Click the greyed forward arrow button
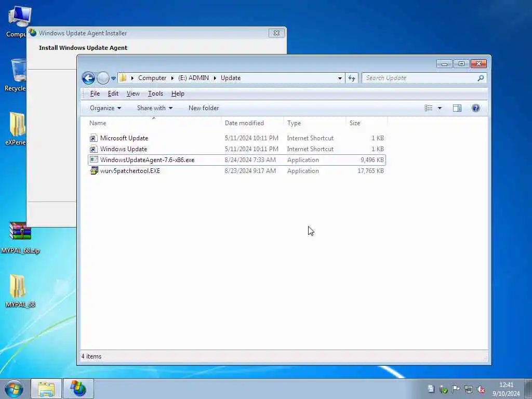 [x=103, y=78]
